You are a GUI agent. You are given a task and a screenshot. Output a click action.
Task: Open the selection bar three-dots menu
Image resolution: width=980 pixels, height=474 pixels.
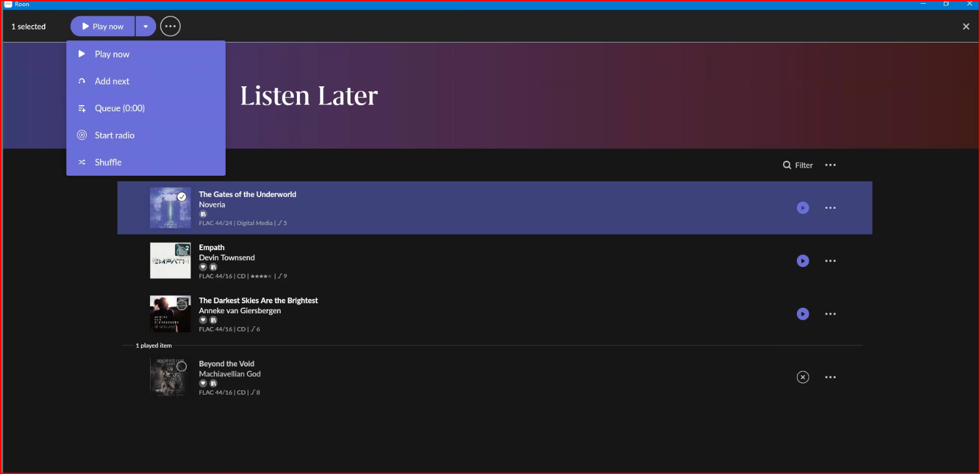[x=170, y=26]
